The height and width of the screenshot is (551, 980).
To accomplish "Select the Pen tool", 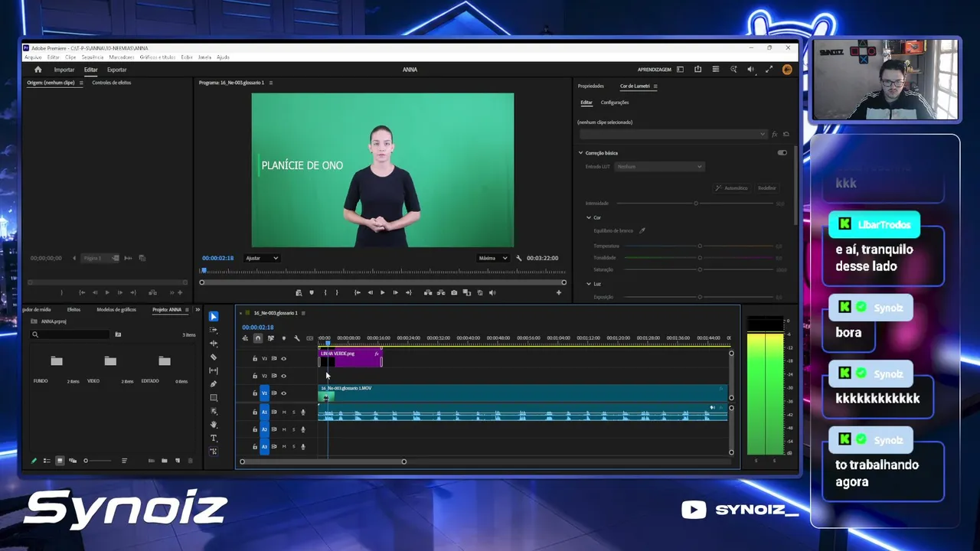I will coord(214,384).
